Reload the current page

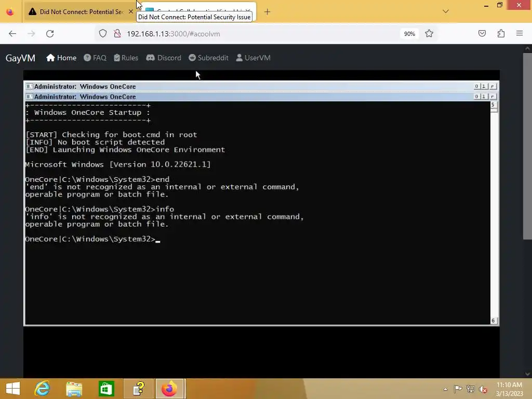[x=50, y=34]
